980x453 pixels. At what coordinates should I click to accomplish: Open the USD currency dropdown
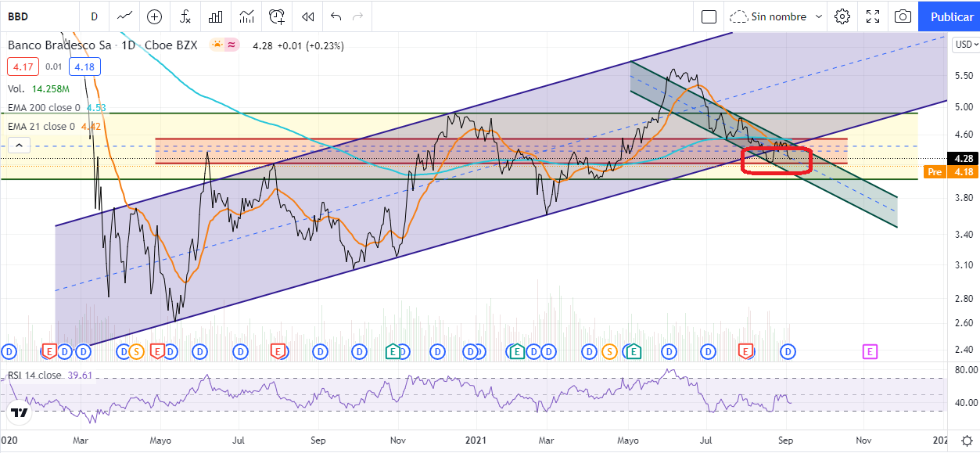tap(965, 45)
